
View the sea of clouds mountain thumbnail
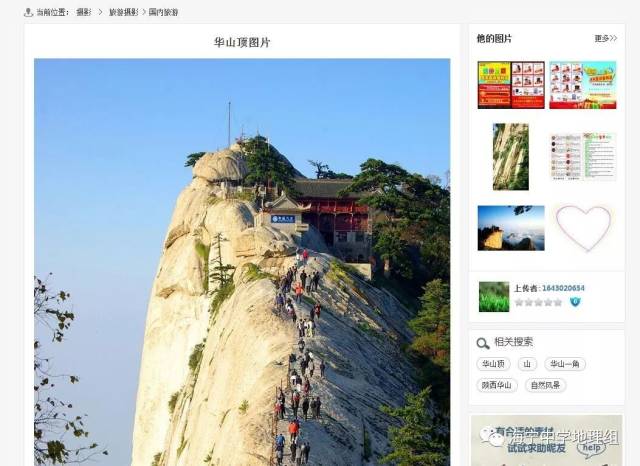pyautogui.click(x=511, y=228)
